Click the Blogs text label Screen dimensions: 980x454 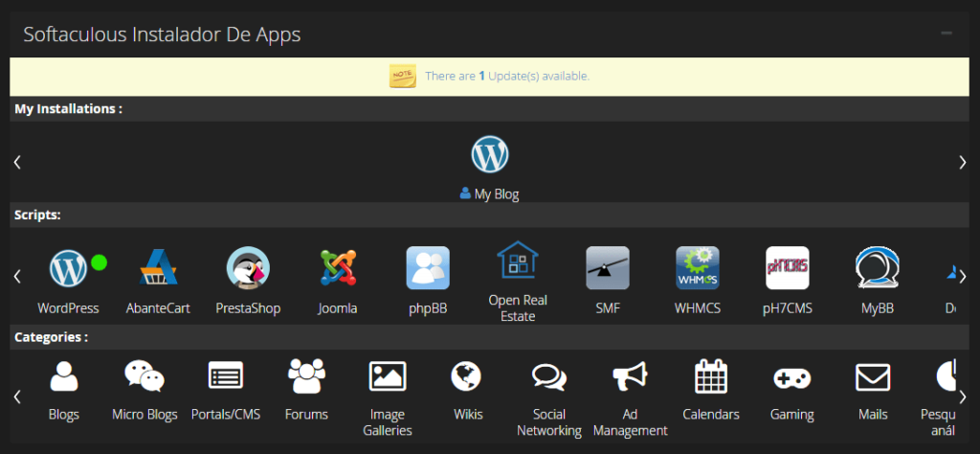click(64, 415)
